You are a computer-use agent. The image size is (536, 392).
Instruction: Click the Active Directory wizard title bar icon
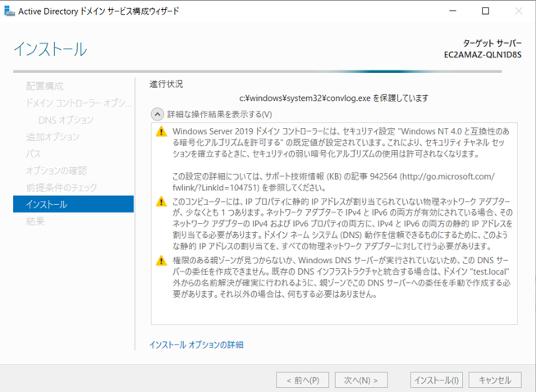[x=9, y=11]
